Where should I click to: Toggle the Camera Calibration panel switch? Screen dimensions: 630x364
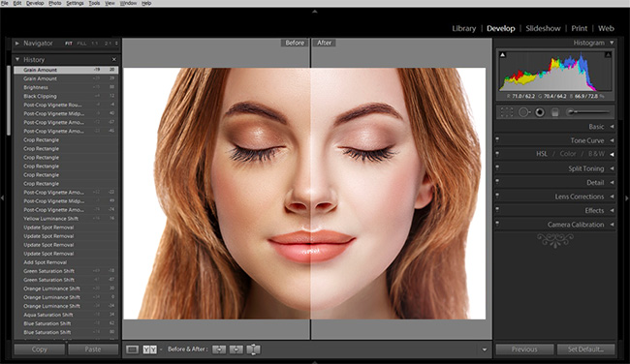(497, 224)
